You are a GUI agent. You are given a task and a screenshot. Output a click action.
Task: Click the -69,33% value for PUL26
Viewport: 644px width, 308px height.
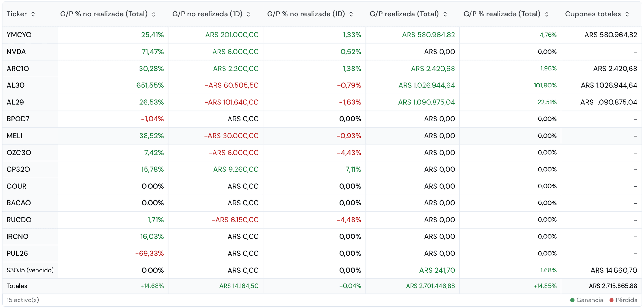[x=149, y=254]
